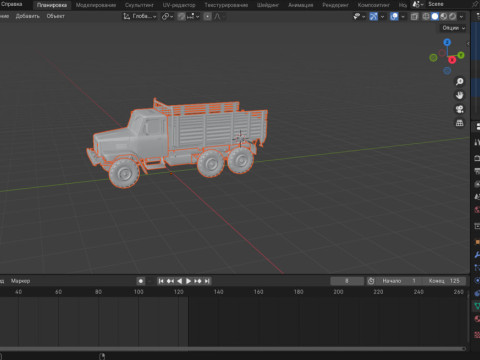
Task: Click the zoom magnifier viewport icon
Action: click(460, 82)
